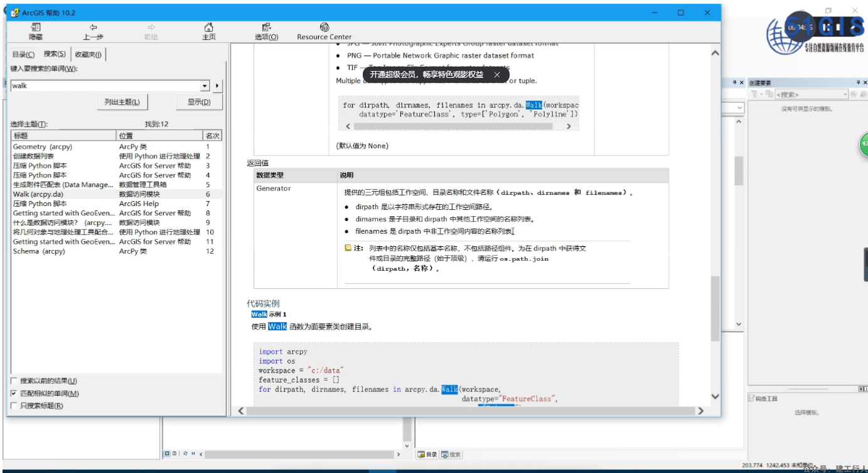Open the combo box behind Help window at right
Screen dimensions: 868x473
point(739,108)
